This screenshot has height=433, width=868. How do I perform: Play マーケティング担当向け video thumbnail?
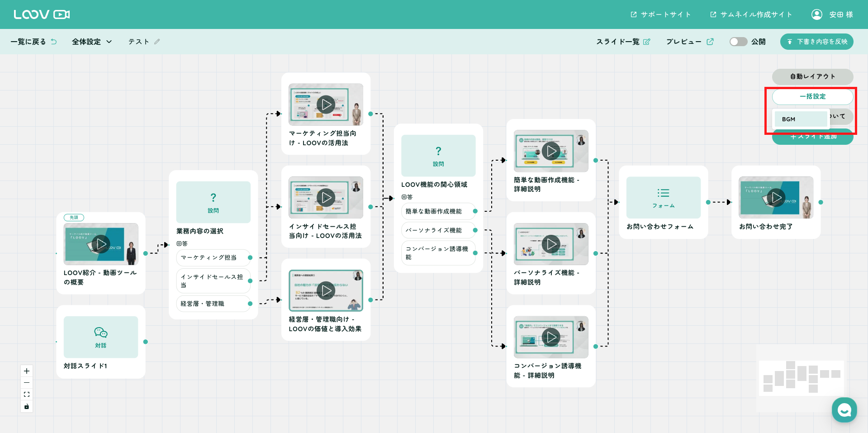tap(326, 105)
